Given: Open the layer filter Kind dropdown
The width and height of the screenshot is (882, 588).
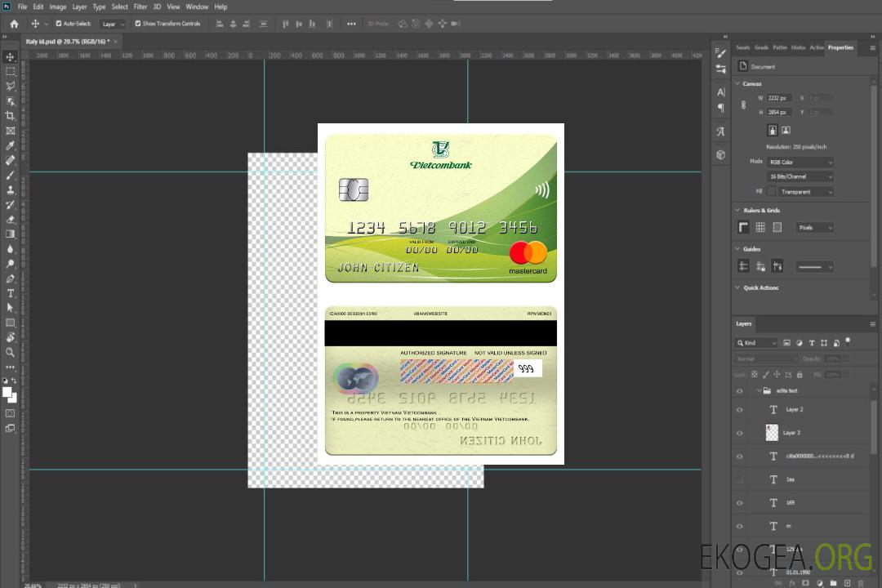Looking at the screenshot, I should tap(756, 343).
